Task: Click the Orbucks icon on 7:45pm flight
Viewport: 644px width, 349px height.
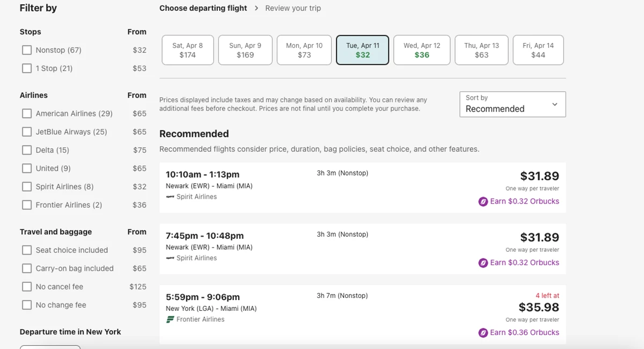Action: pyautogui.click(x=483, y=263)
